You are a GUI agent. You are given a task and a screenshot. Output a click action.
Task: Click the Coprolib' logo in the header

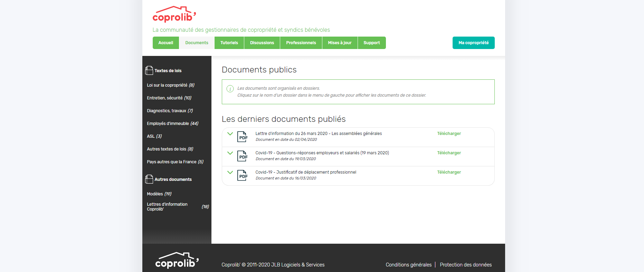pos(174,14)
